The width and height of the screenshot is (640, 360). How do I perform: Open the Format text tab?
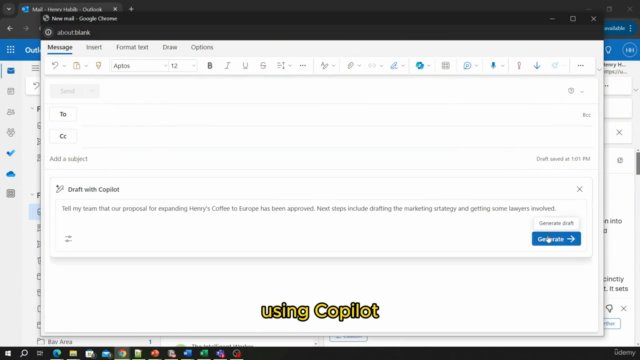click(x=132, y=47)
